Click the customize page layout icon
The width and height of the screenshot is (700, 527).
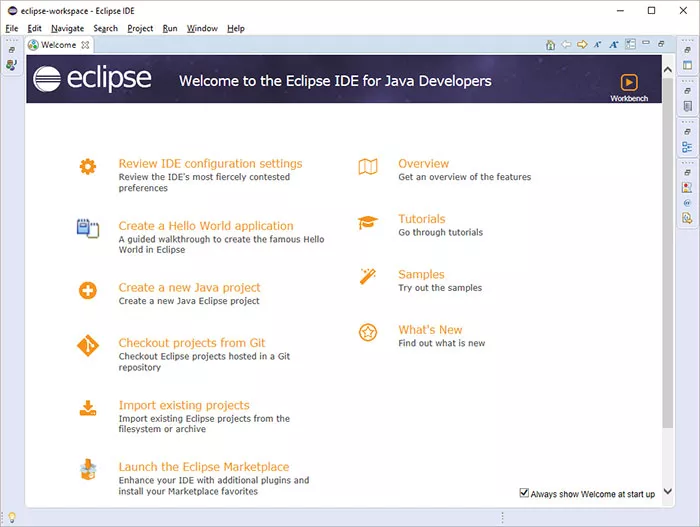[x=630, y=44]
